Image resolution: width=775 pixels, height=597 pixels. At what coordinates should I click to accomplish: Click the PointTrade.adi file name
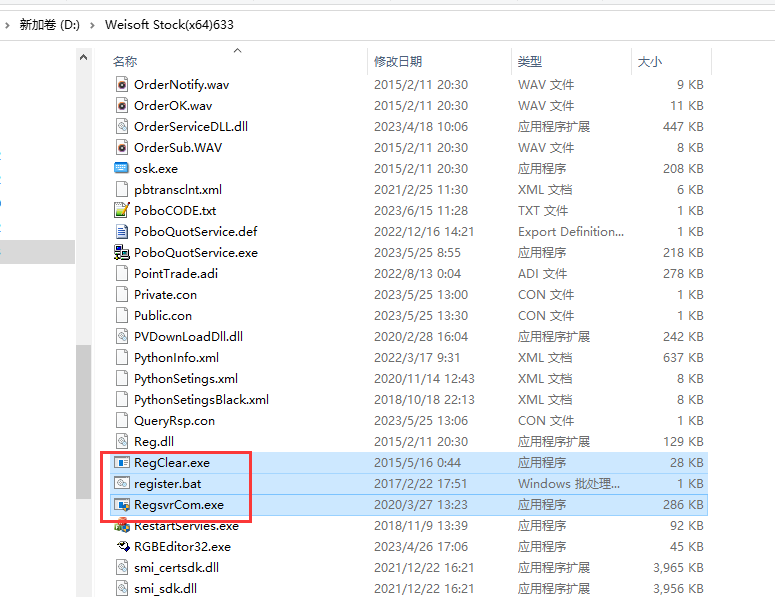[176, 274]
